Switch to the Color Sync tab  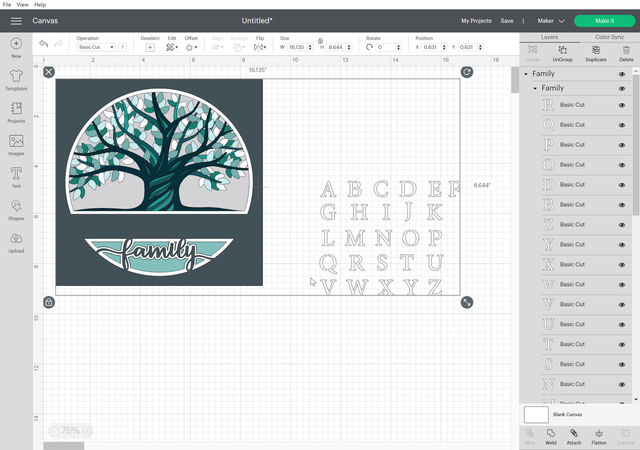tap(609, 37)
